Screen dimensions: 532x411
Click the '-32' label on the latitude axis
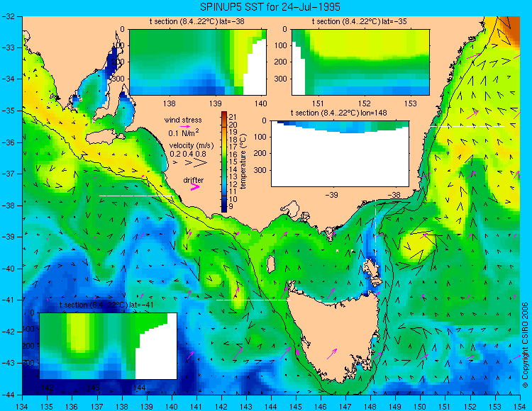(x=7, y=16)
